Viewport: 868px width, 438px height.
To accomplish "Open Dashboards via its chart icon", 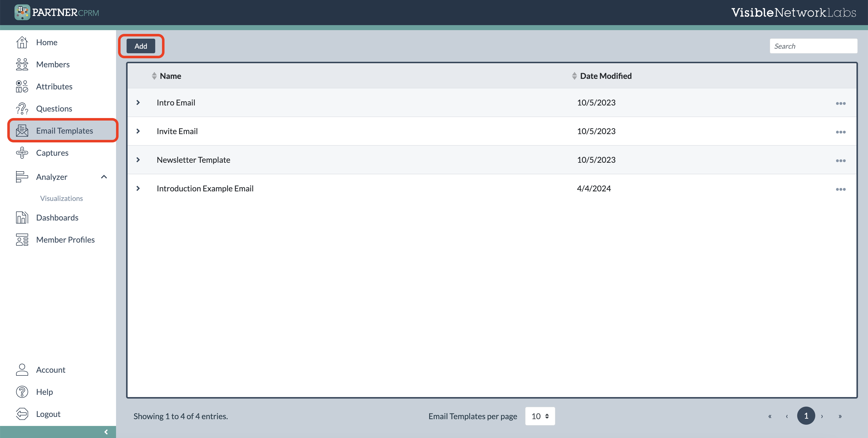I will tap(22, 218).
